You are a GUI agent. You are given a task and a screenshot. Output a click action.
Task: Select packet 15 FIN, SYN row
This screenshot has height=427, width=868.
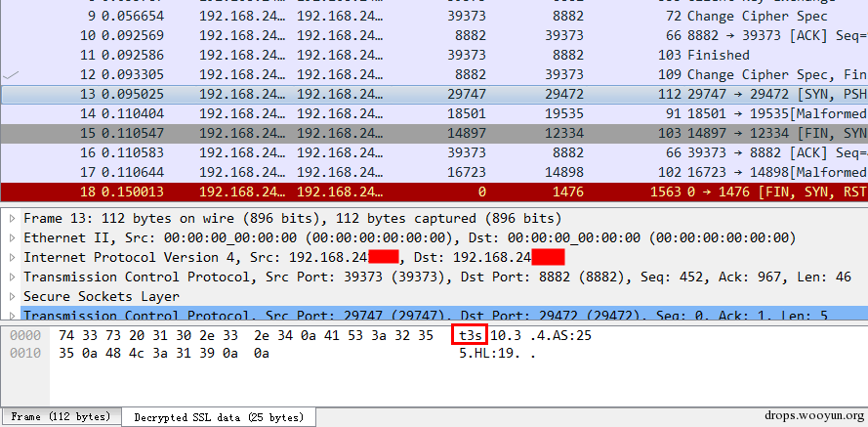434,133
